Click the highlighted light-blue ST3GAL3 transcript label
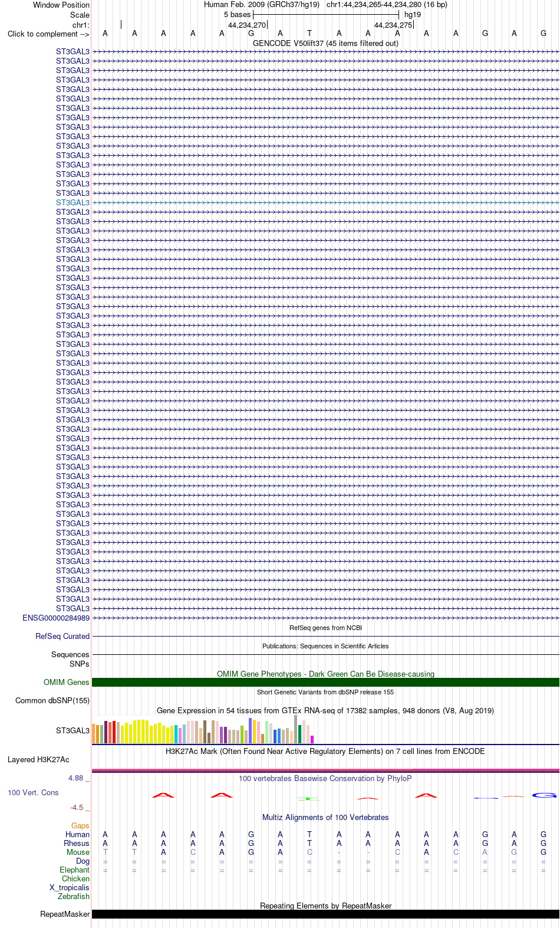This screenshot has width=560, height=928. coord(73,202)
